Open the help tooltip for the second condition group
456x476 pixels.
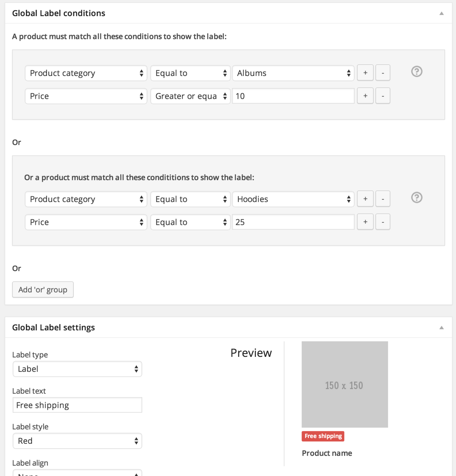416,198
